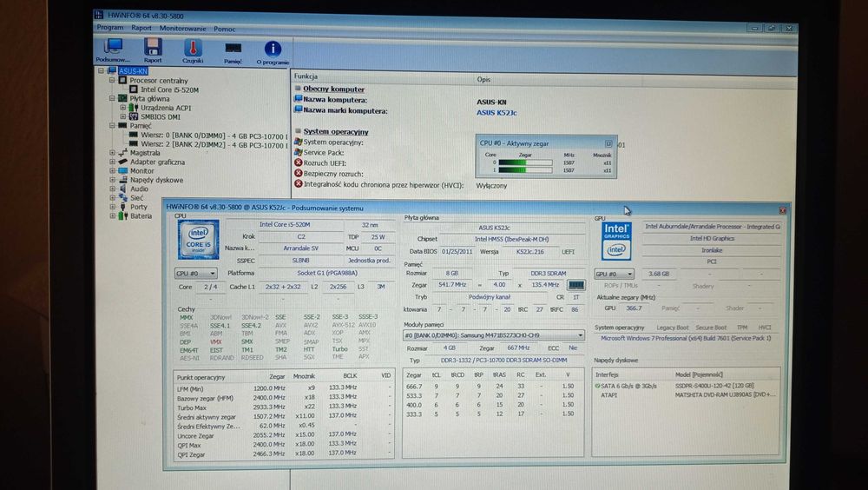Viewport: 868px width, 490px height.
Task: Click the Turbo Max 2933.3 MHz value
Action: [x=270, y=407]
